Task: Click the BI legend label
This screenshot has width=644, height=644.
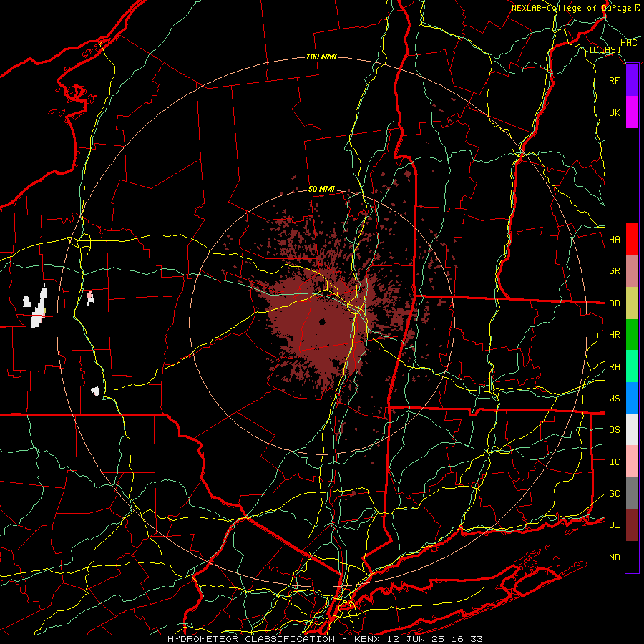Action: tap(615, 525)
